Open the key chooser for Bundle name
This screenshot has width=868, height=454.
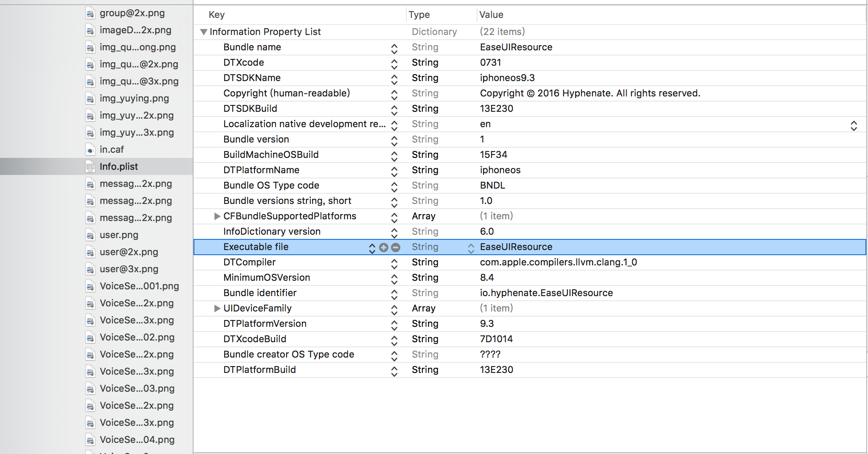click(394, 48)
